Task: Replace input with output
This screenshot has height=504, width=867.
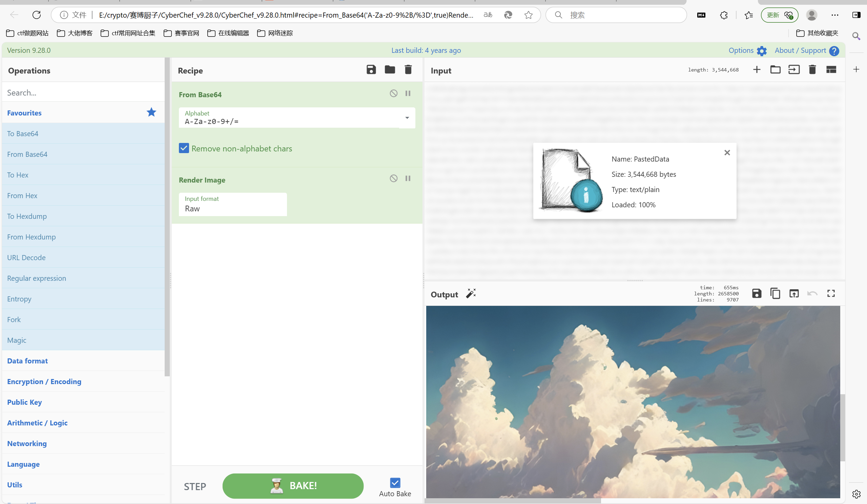Action: pos(794,293)
